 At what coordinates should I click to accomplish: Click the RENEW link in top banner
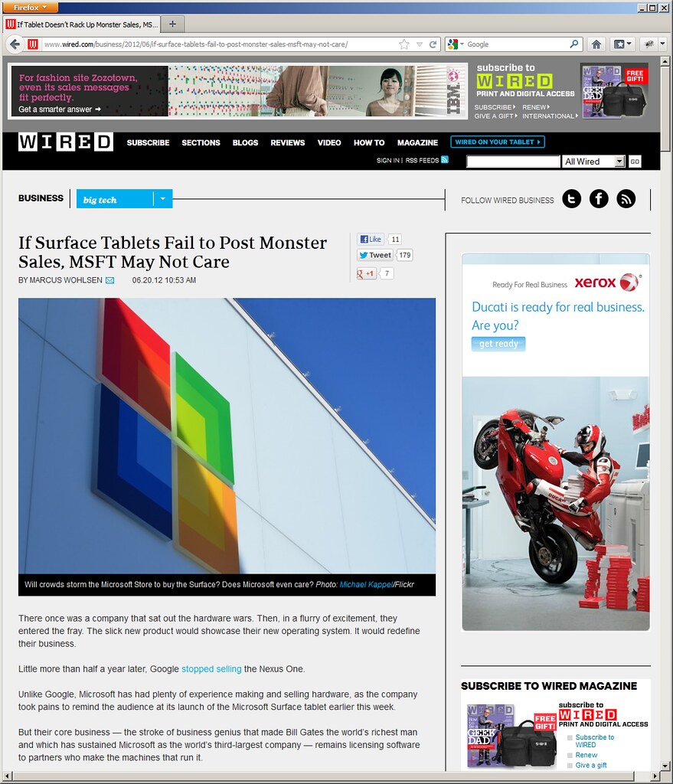[535, 107]
